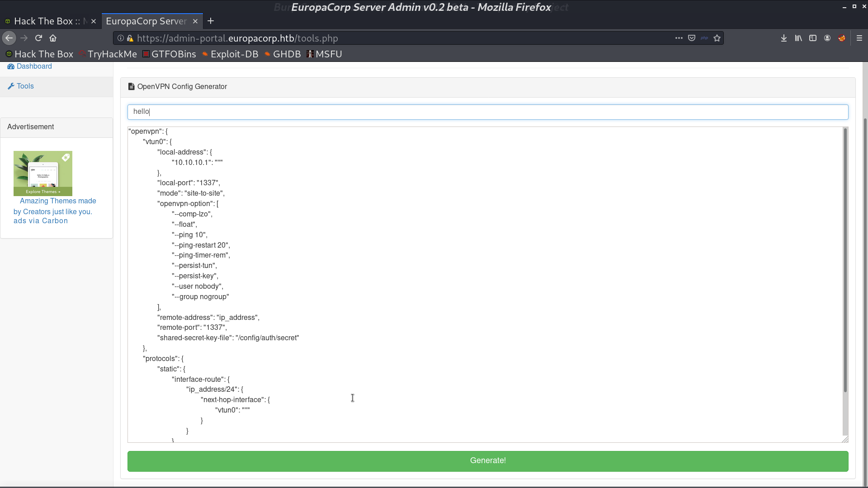Open the downloads arrow icon
This screenshot has width=868, height=488.
point(784,38)
